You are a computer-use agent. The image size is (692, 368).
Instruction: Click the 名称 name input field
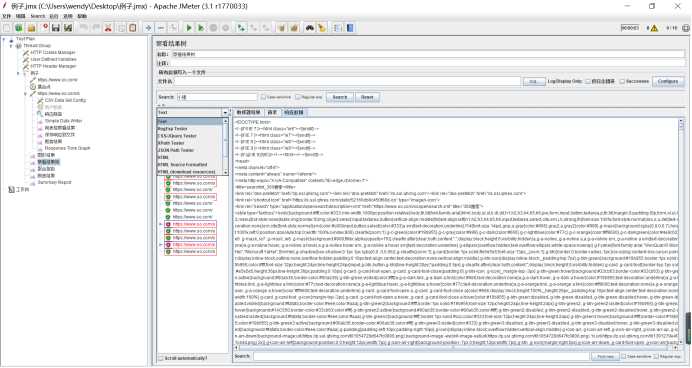[427, 54]
